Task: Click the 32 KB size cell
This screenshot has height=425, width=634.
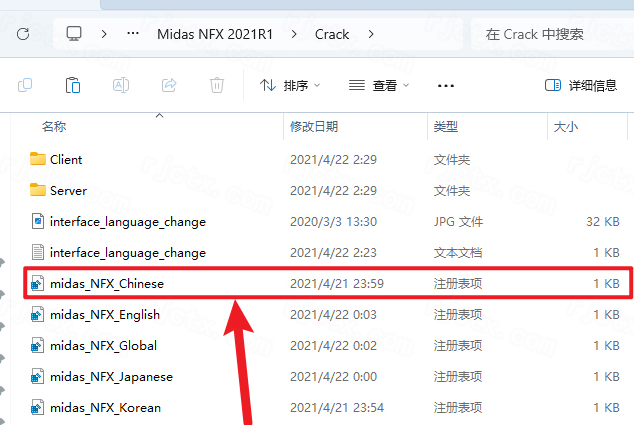Action: tap(603, 222)
